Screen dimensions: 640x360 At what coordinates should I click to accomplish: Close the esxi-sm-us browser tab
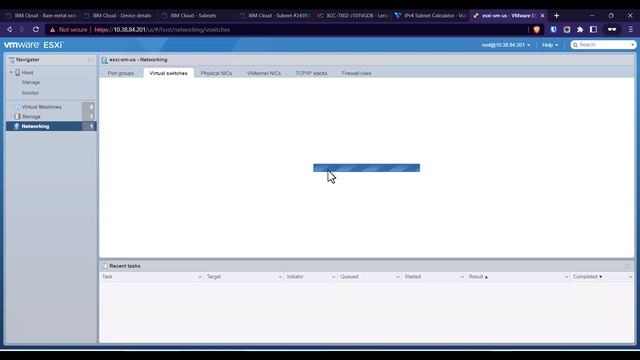[x=542, y=16]
